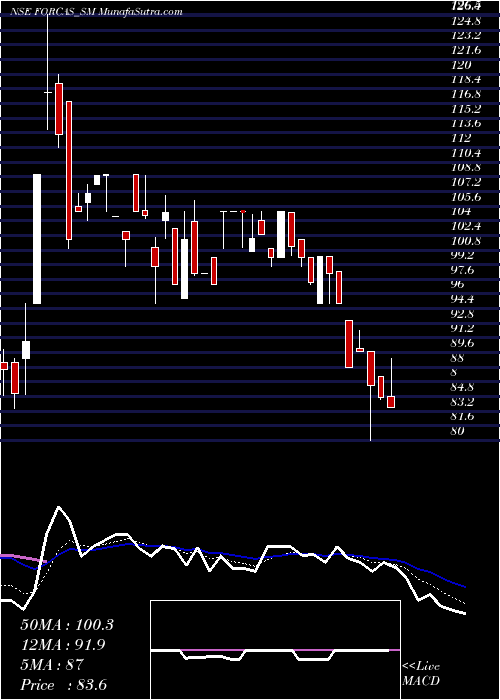Click the 120 price axis label
Image resolution: width=500 pixels, height=700 pixels.
tap(462, 65)
